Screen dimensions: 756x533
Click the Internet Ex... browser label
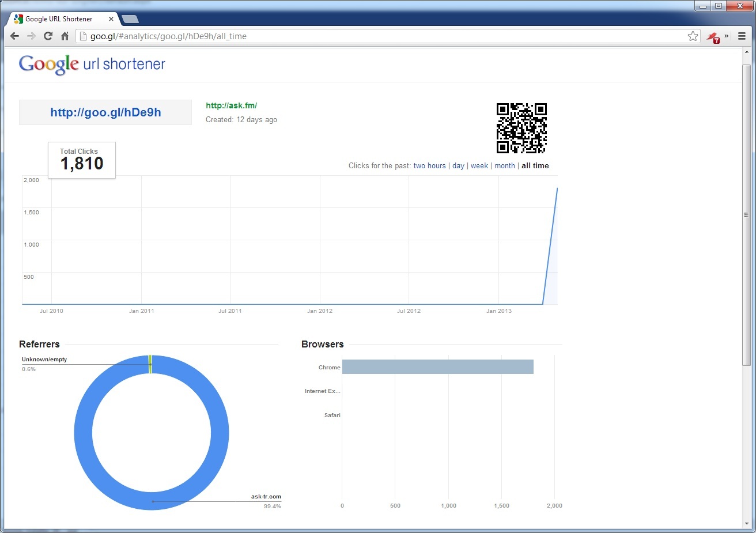tap(323, 391)
